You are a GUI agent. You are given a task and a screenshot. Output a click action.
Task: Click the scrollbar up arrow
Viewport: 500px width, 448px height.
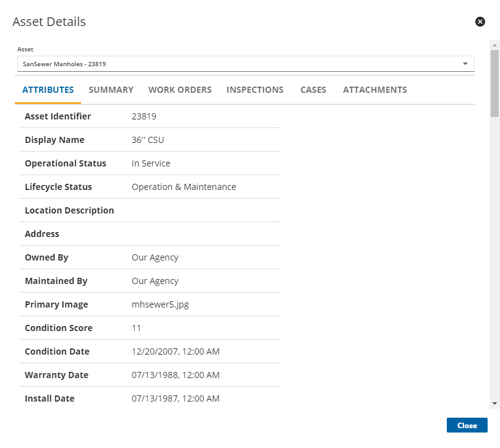point(494,45)
